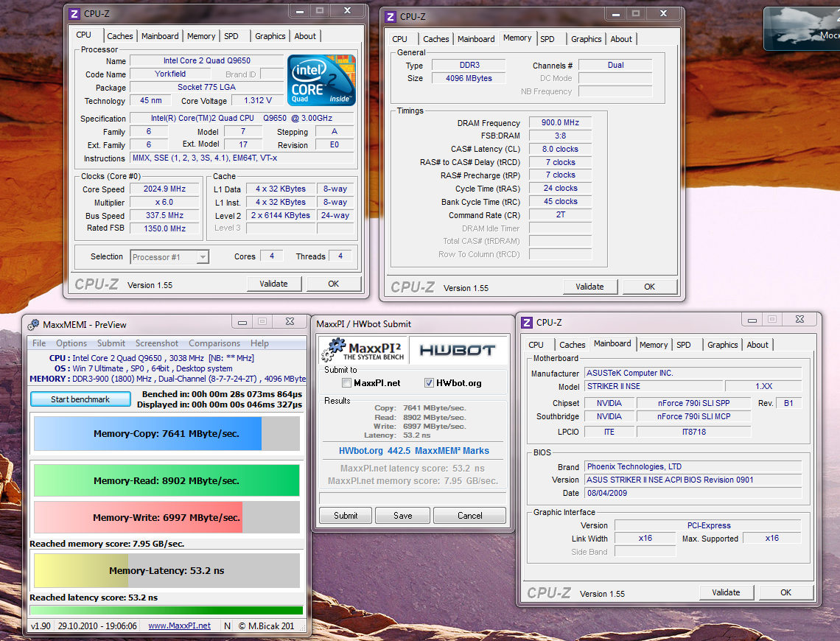Click the HWbot.org 442.5 MaxxMEM² Marks text
Image resolution: width=840 pixels, height=641 pixels.
414,451
